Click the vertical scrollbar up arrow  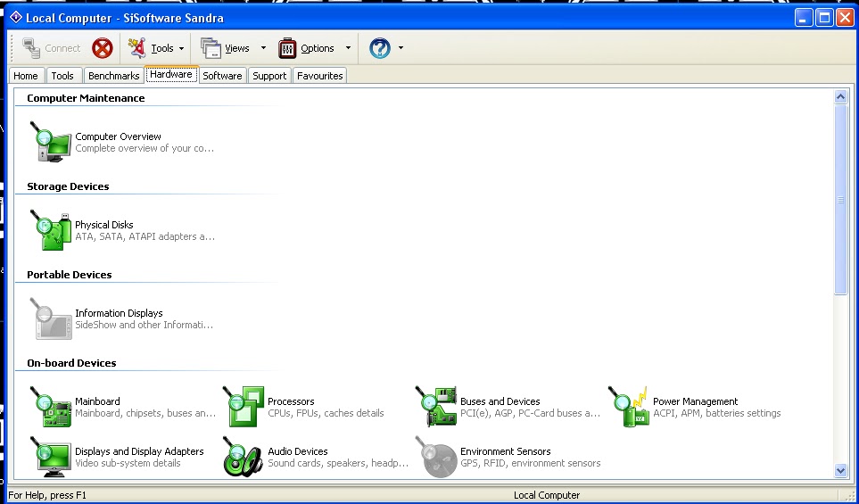[841, 97]
